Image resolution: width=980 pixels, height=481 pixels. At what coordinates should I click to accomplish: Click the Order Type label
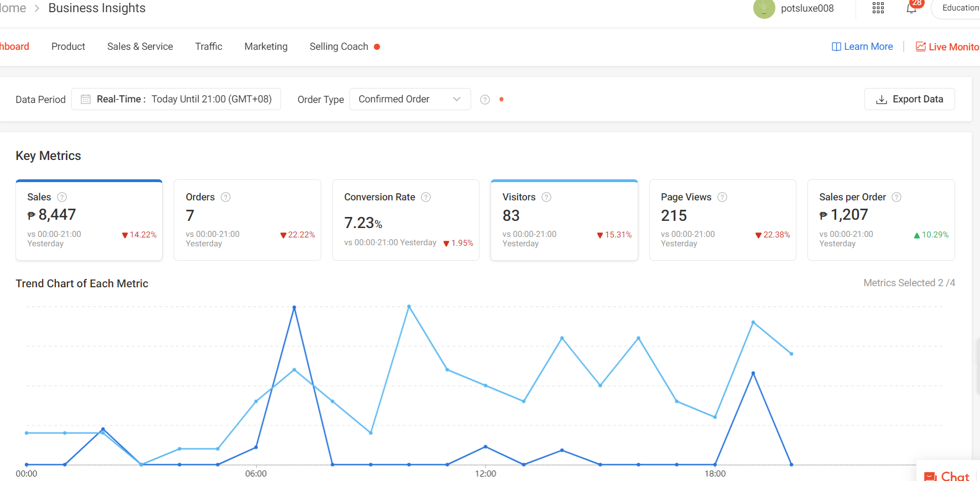[321, 100]
